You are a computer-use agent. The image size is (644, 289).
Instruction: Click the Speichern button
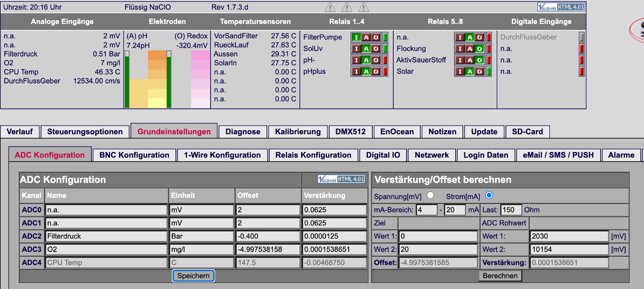(x=194, y=276)
